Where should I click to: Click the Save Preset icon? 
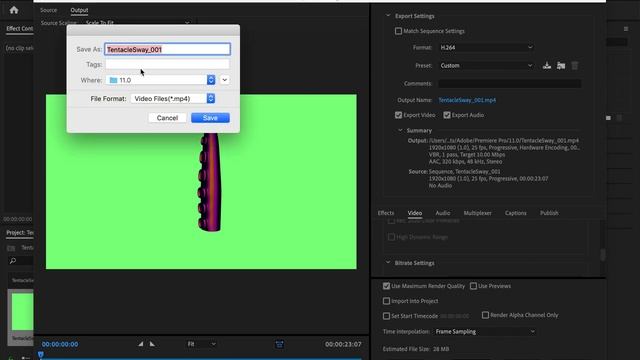point(547,65)
